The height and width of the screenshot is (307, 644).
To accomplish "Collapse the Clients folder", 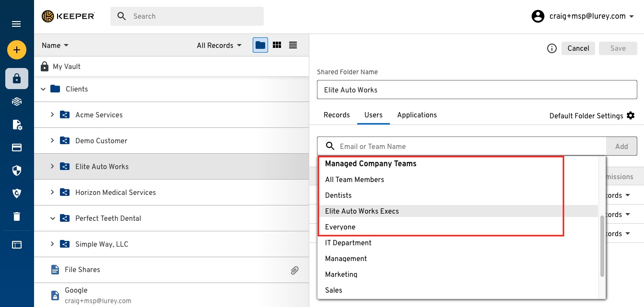I will 43,89.
